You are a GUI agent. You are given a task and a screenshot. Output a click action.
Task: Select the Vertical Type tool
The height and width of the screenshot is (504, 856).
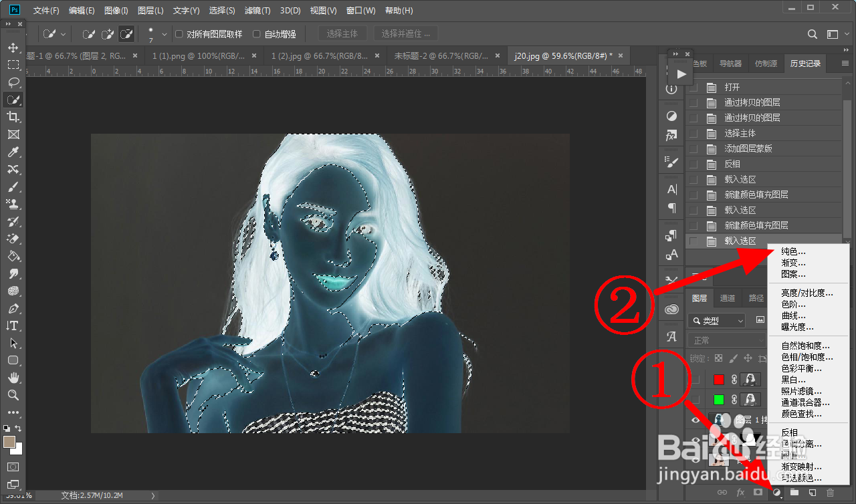(x=13, y=326)
